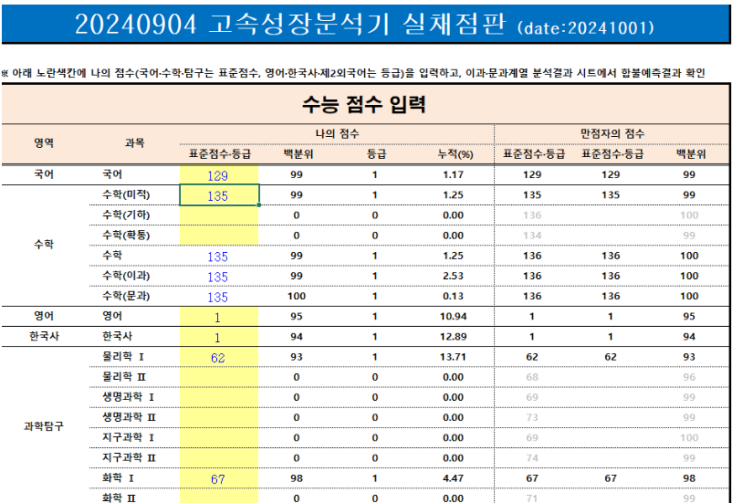Select the 물리학 I score cell showing 62
Image resolution: width=743 pixels, height=503 pixels.
tap(219, 357)
